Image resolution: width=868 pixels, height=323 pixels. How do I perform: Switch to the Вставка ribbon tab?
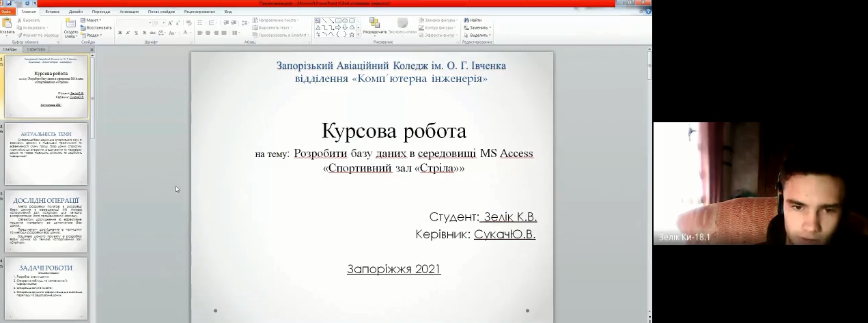(52, 12)
